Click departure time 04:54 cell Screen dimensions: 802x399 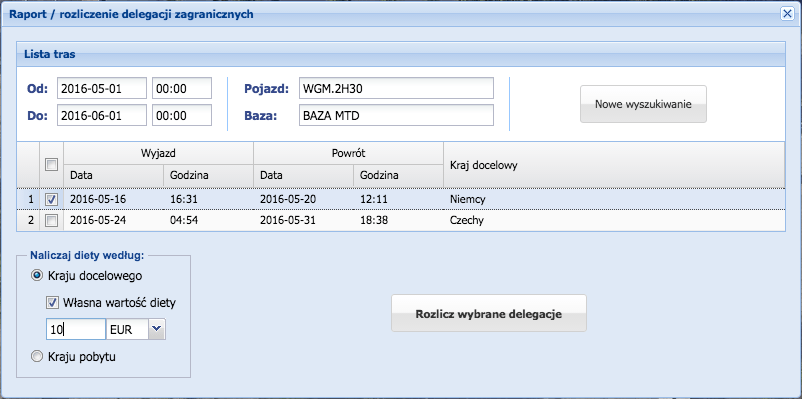[x=209, y=220]
